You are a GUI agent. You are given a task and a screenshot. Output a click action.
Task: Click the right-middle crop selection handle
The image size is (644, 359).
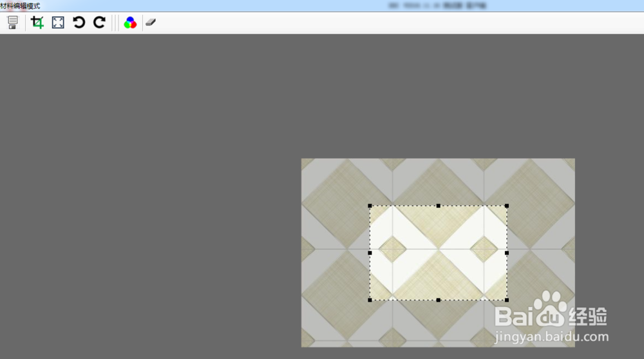click(x=507, y=253)
